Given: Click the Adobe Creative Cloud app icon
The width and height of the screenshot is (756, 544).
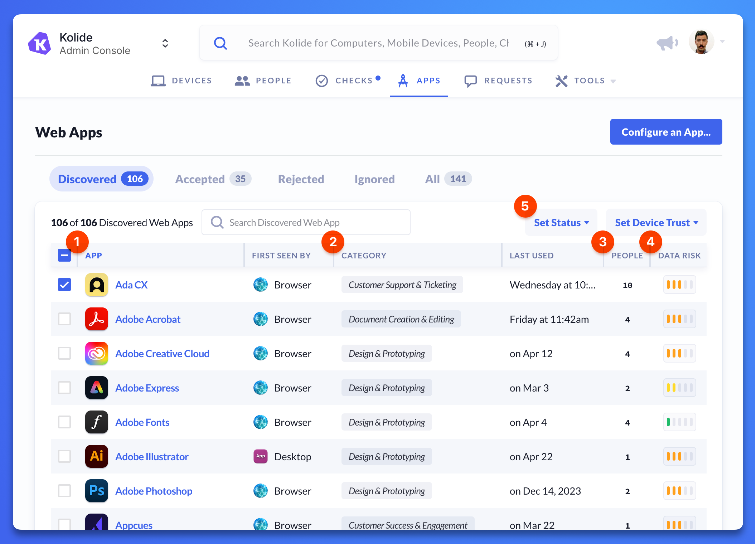Looking at the screenshot, I should [96, 353].
